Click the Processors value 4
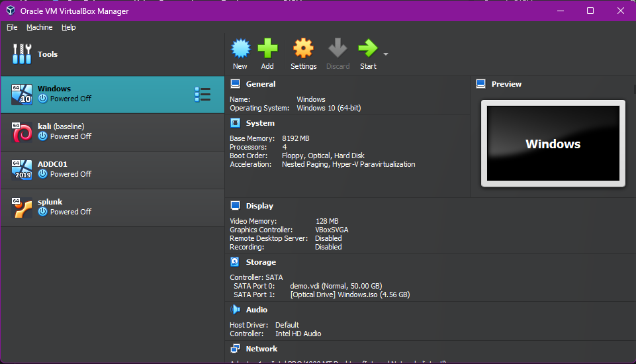This screenshot has height=364, width=636. (x=285, y=147)
